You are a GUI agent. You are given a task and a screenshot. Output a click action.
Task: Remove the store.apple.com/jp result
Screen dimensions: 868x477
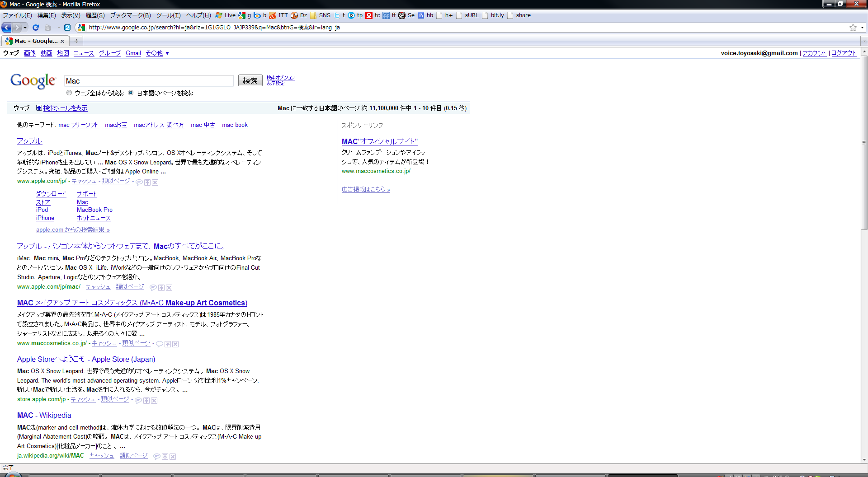click(x=154, y=401)
